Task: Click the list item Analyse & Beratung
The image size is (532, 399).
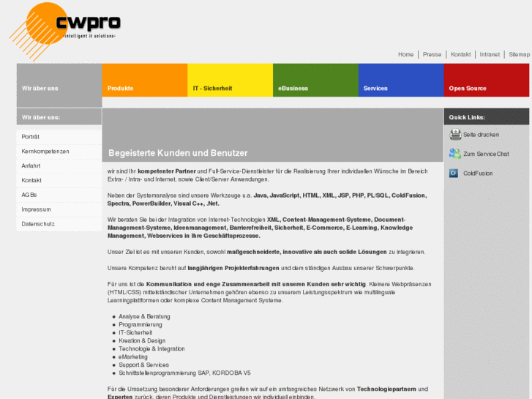Action: 144,316
